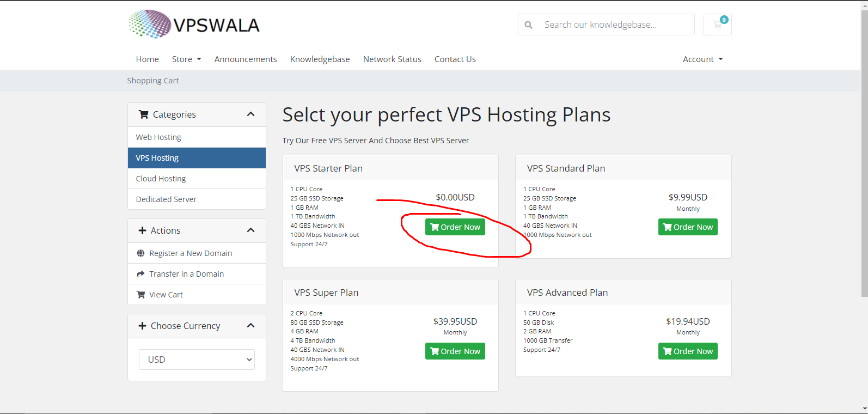Viewport: 868px width, 414px height.
Task: Click the shopping cart icon in header
Action: pos(717,25)
